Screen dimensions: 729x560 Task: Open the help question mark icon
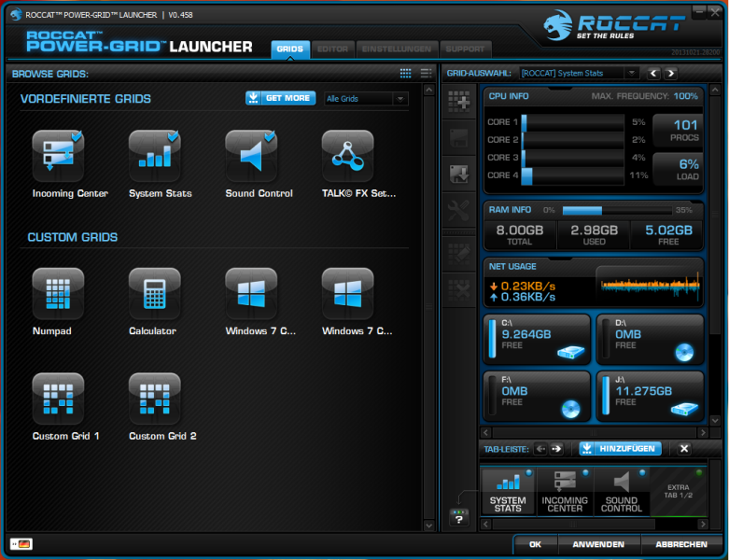click(x=459, y=517)
